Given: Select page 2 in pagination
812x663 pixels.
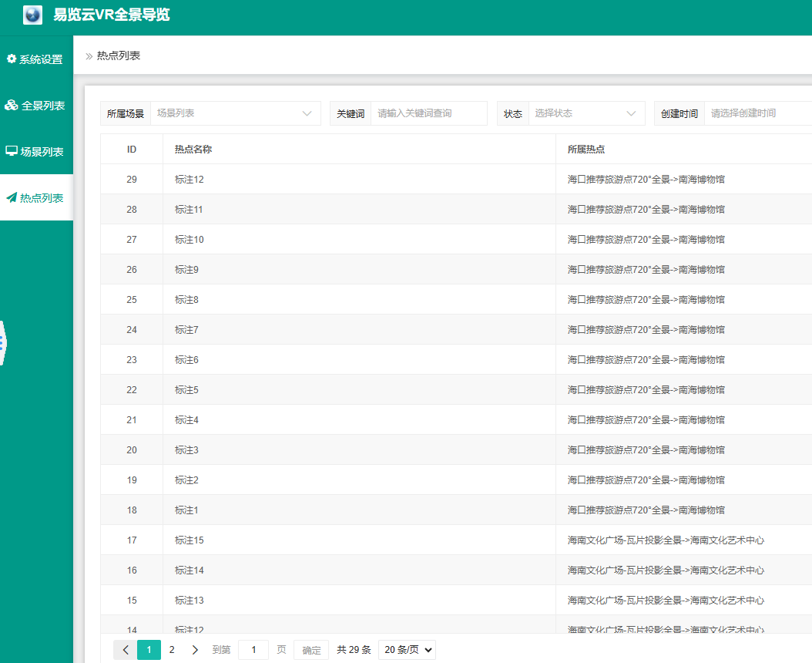Looking at the screenshot, I should coord(171,650).
